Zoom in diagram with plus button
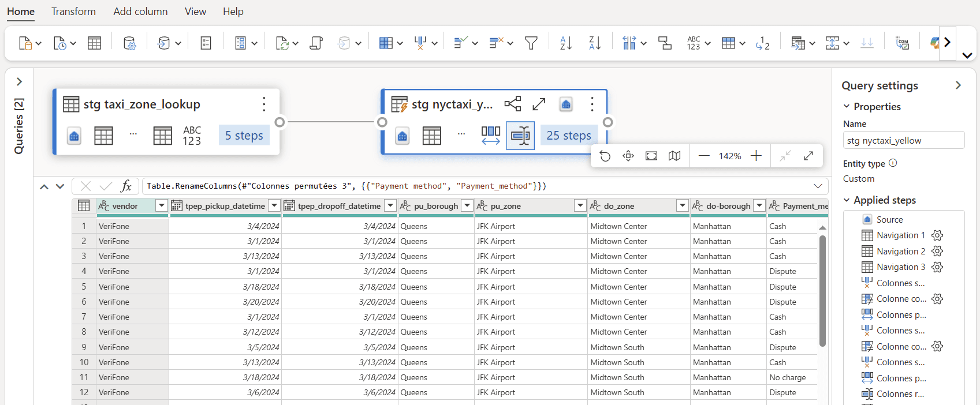Screen dimensions: 980x405 (756, 156)
